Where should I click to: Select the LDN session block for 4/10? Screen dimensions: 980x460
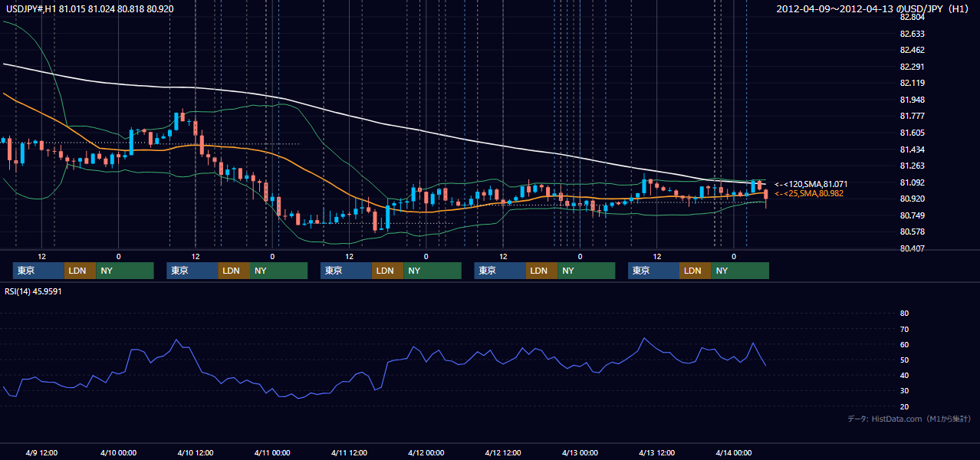[x=233, y=271]
